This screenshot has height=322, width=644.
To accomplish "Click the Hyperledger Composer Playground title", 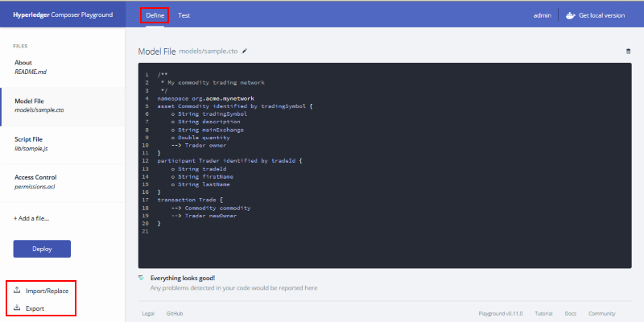I will pos(63,14).
